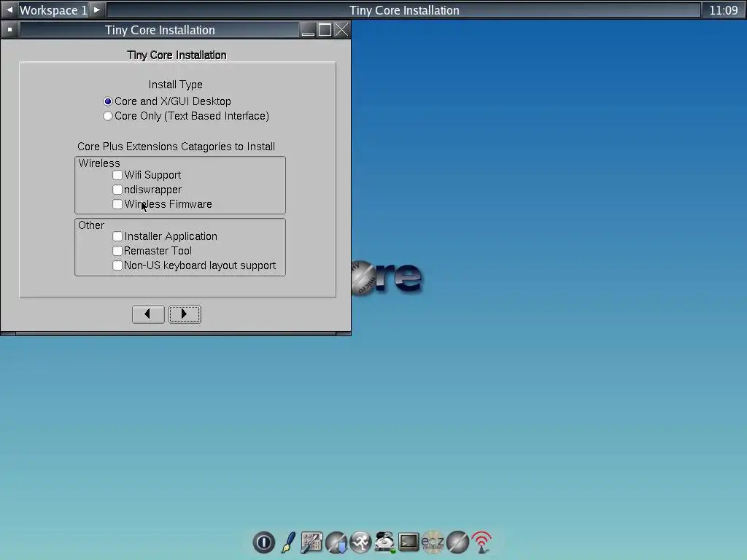Maximize the Tiny Core Installation window
This screenshot has width=747, height=560.
point(325,30)
